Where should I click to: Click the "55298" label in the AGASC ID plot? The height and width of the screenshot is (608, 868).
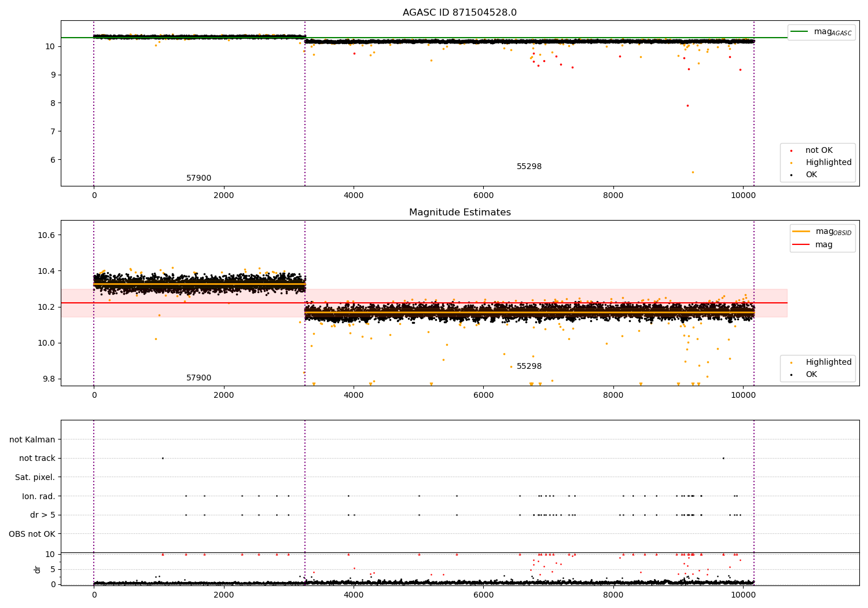click(x=529, y=167)
